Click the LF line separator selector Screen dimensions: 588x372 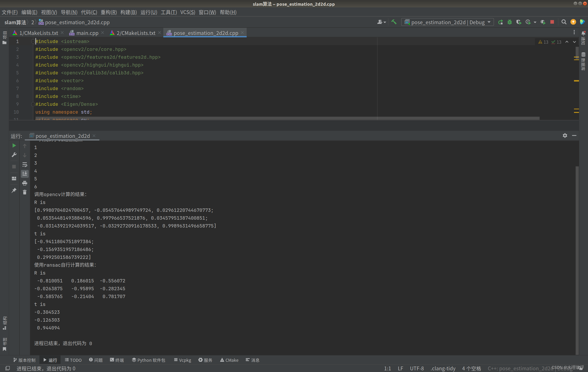[400, 368]
